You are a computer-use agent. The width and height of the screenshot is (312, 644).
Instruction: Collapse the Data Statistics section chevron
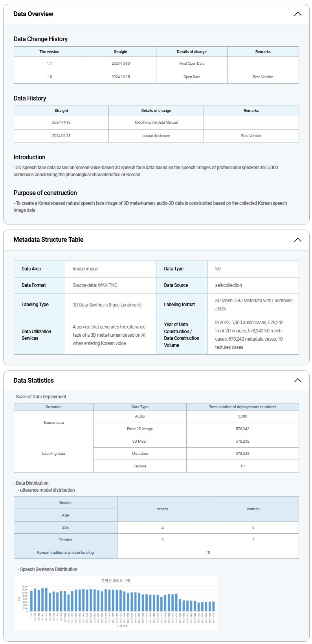click(x=297, y=380)
